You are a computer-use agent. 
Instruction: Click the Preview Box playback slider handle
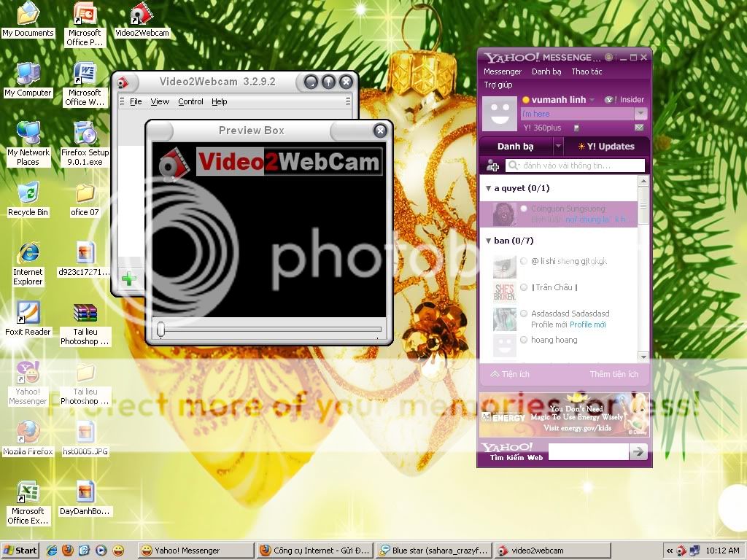[160, 329]
